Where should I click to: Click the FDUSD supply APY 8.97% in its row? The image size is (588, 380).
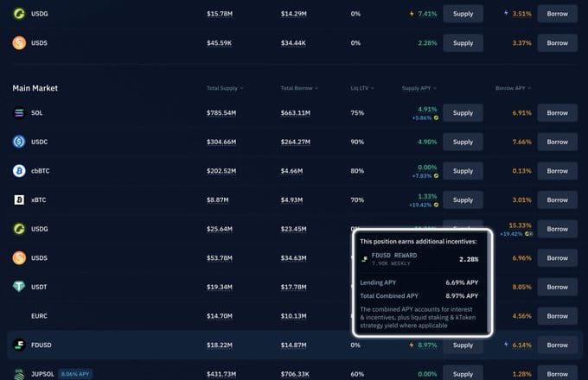tap(427, 345)
